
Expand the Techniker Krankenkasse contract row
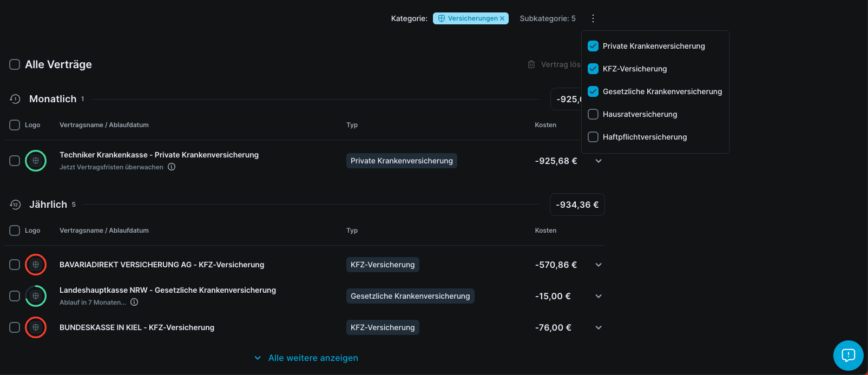click(x=599, y=161)
